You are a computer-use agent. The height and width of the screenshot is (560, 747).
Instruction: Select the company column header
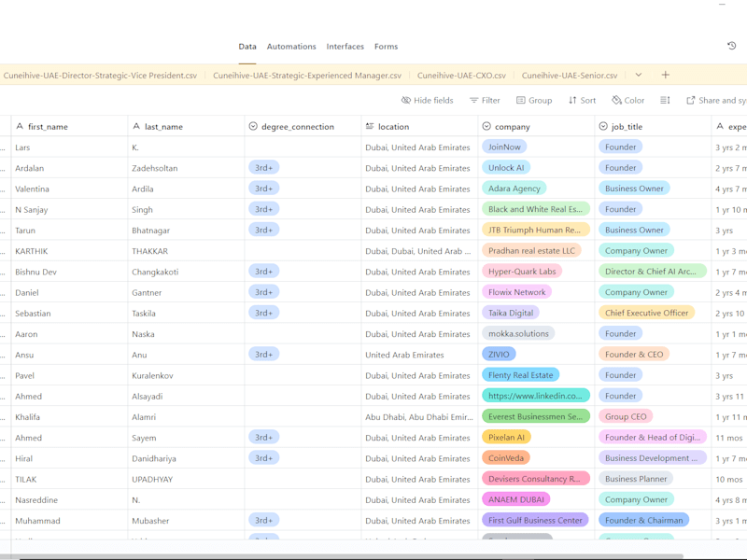(536, 126)
